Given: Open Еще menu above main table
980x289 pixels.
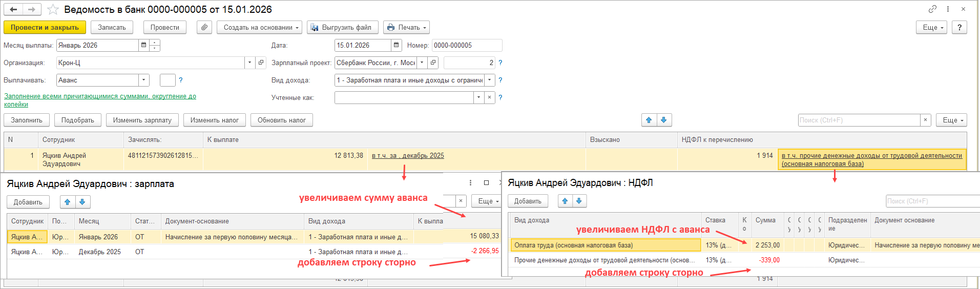Looking at the screenshot, I should 952,120.
